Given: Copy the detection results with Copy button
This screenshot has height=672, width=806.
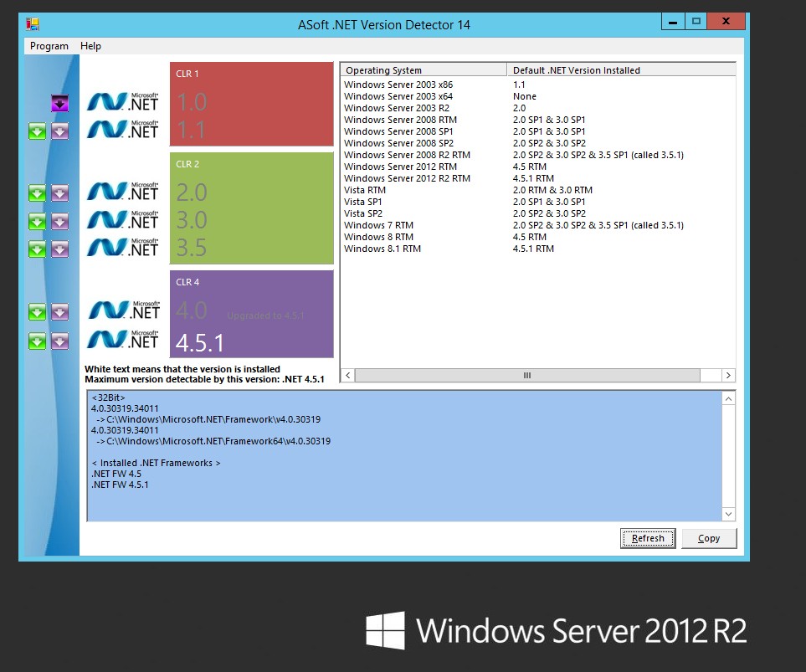Looking at the screenshot, I should (709, 538).
